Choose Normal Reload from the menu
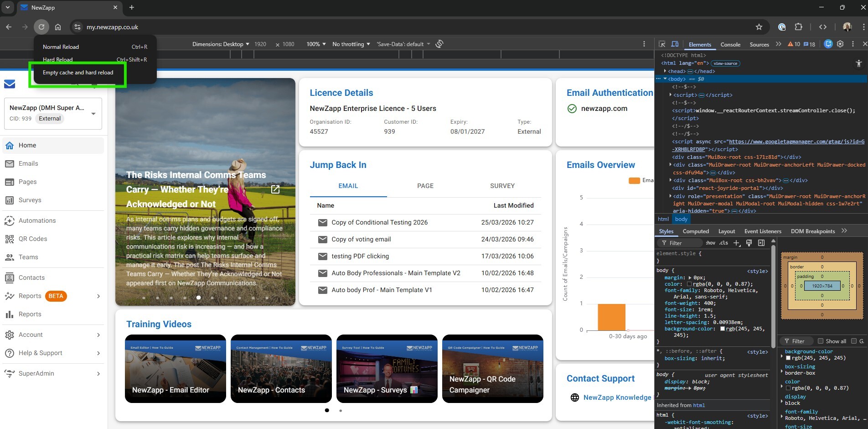The image size is (868, 429). tap(95, 47)
